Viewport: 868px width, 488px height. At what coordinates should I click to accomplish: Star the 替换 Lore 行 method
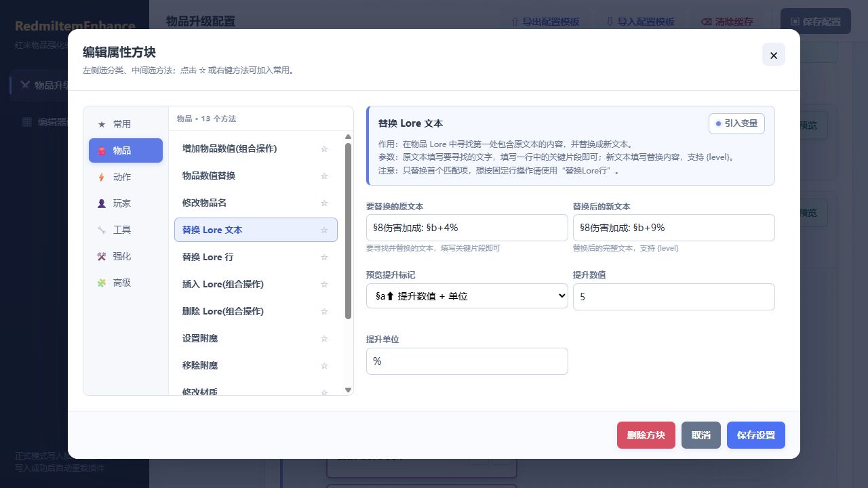pyautogui.click(x=324, y=257)
